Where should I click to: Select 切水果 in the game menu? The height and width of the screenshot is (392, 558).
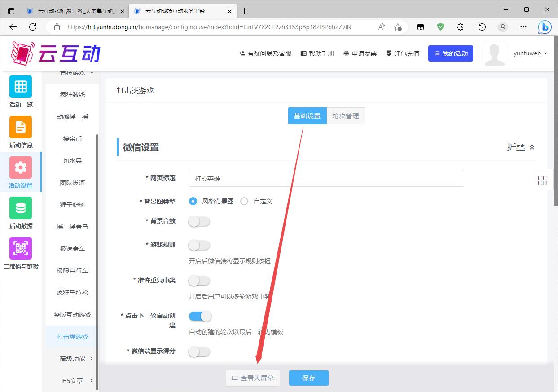click(72, 161)
